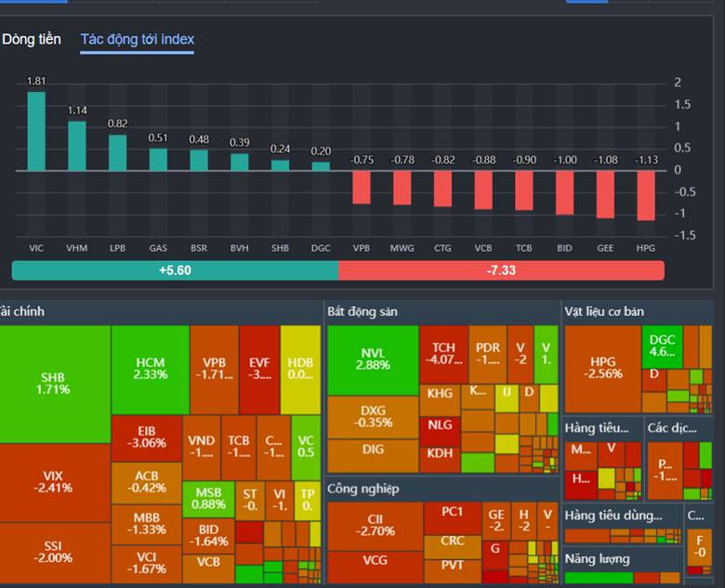Screen dimensions: 725x588
Task: Open the VCG tile
Action: (375, 568)
